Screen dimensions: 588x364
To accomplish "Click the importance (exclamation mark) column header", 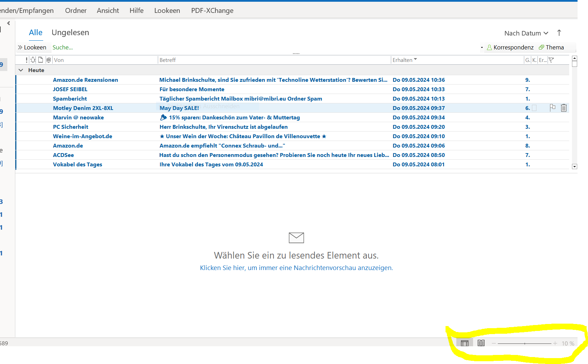I will tap(26, 60).
